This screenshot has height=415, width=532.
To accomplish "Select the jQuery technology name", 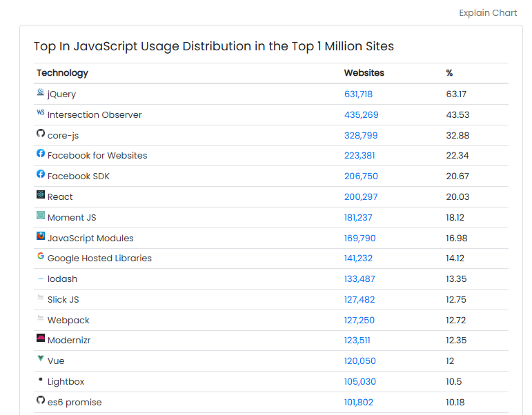I will pyautogui.click(x=61, y=94).
